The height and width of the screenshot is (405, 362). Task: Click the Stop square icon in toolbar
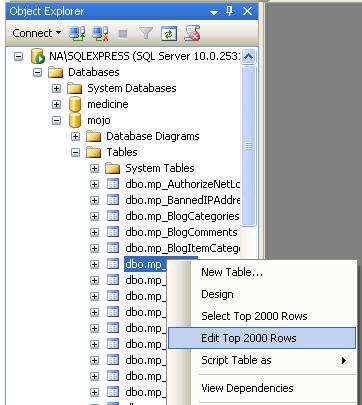click(x=123, y=34)
